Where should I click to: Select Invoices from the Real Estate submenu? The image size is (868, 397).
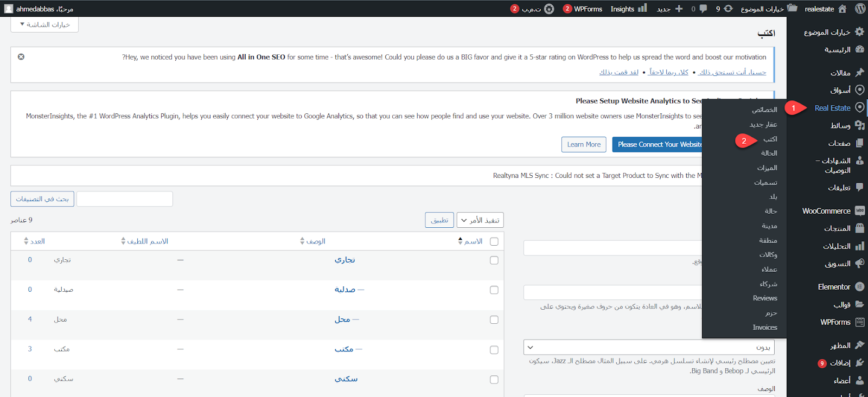point(765,328)
